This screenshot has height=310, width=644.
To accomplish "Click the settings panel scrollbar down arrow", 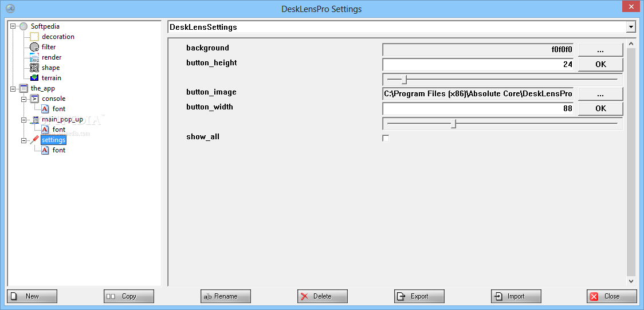I will 631,281.
